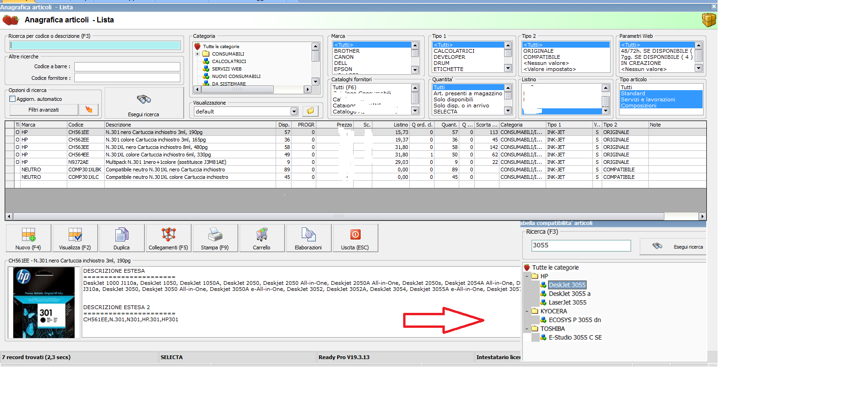Click the Marca list down-arrow

[x=415, y=70]
